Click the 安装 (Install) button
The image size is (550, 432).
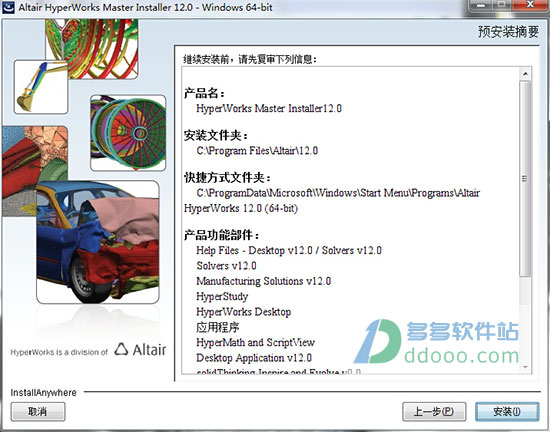[x=507, y=411]
